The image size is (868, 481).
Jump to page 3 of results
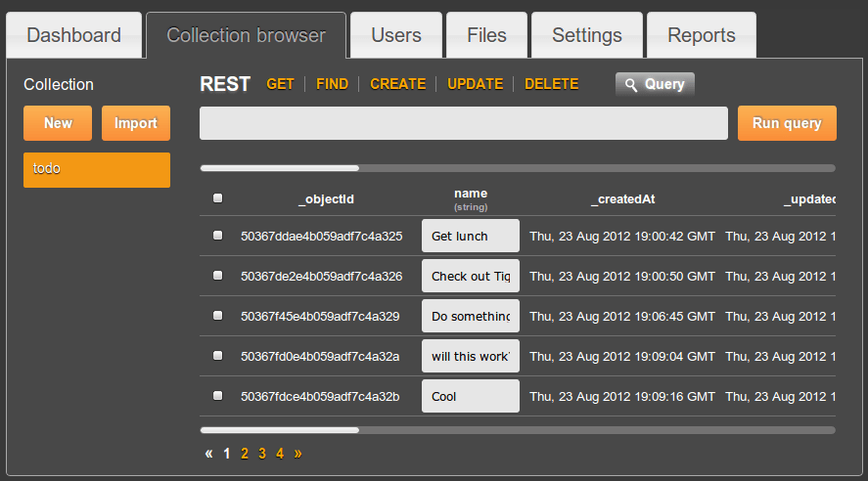pyautogui.click(x=262, y=454)
